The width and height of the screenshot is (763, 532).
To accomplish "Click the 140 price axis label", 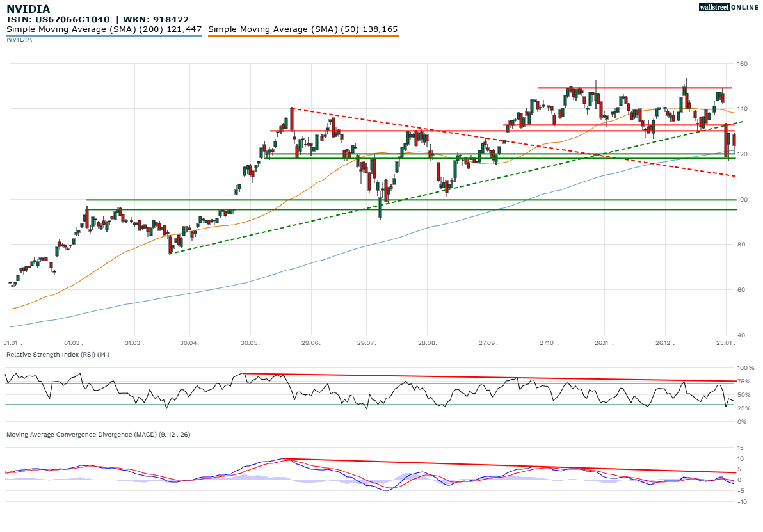I will pyautogui.click(x=742, y=109).
